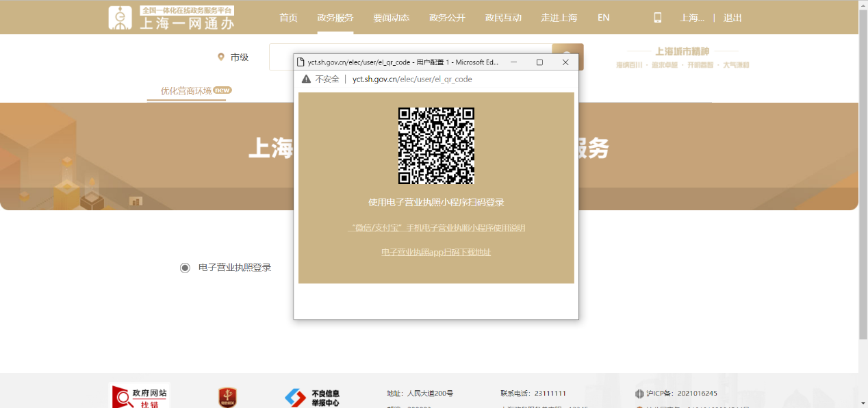This screenshot has height=408, width=868.
Task: Open the 政民互动 menu
Action: 503,18
